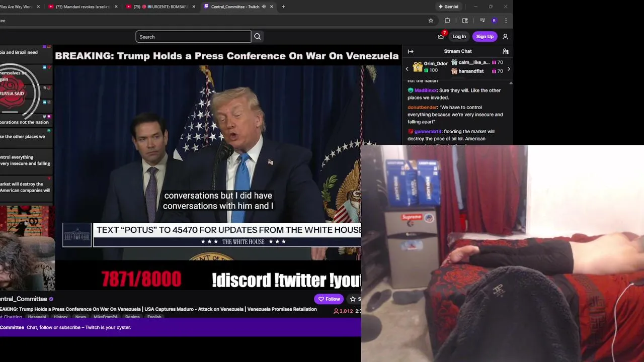Select the English stream tag
This screenshot has height=362, width=644.
click(x=154, y=317)
